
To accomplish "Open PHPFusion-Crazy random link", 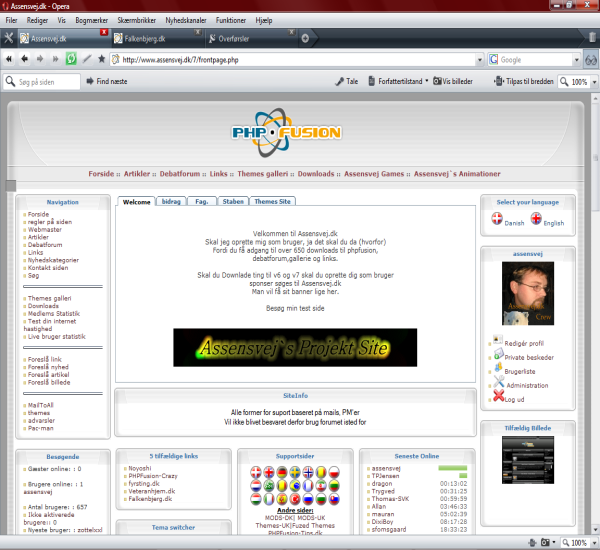I will coord(153,476).
